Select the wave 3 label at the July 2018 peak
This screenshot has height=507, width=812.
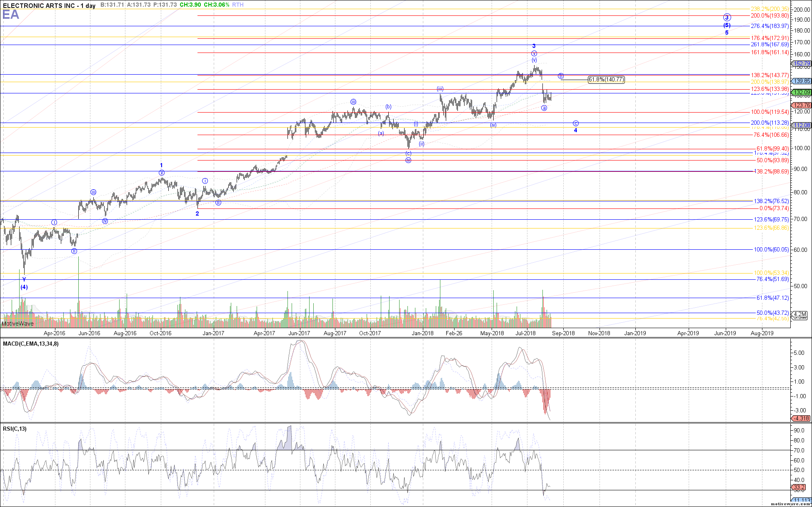tap(534, 46)
